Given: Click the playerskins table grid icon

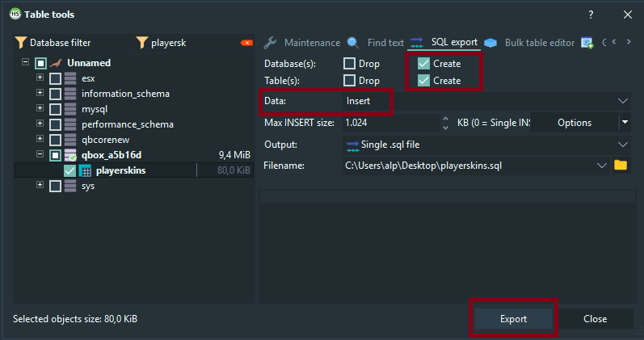Looking at the screenshot, I should pyautogui.click(x=85, y=170).
